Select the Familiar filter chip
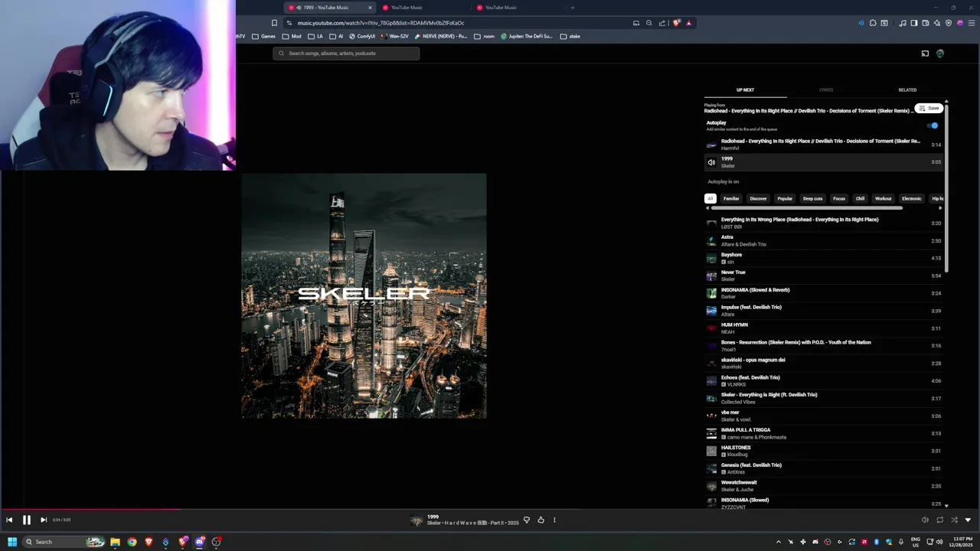Viewport: 980px width, 551px height. [x=731, y=198]
